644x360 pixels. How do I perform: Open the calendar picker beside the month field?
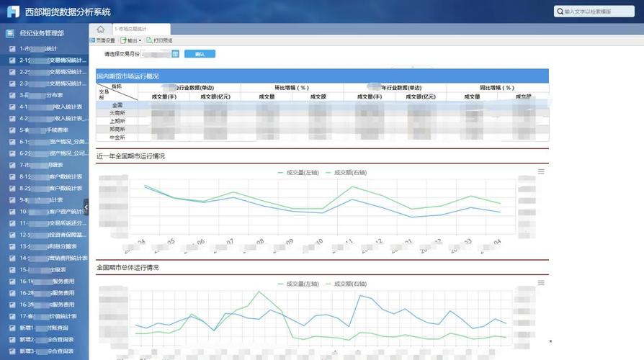point(175,54)
